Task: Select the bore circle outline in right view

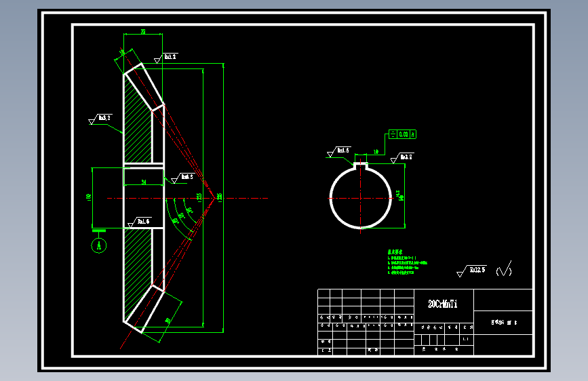Action: pyautogui.click(x=361, y=198)
